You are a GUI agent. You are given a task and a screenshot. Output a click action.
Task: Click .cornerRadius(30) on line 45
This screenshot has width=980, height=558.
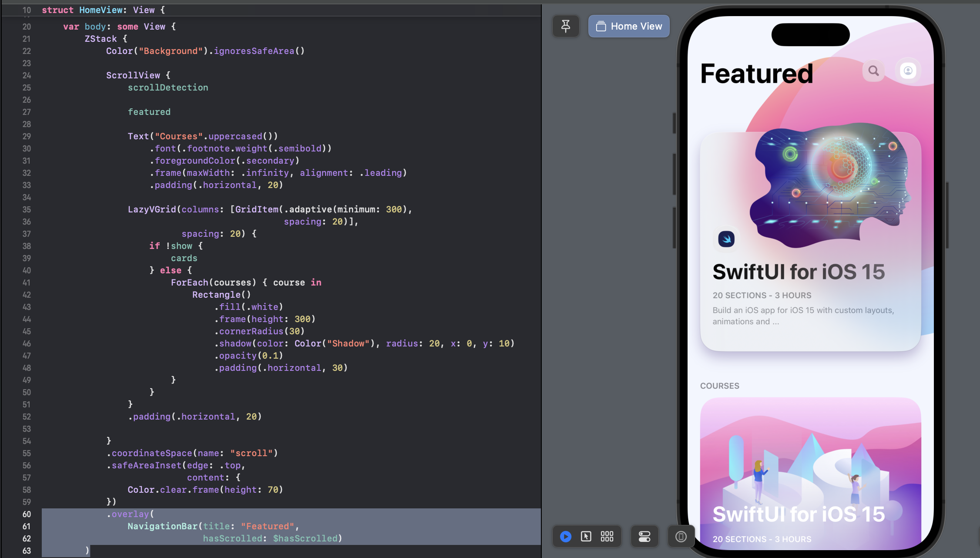(x=259, y=331)
